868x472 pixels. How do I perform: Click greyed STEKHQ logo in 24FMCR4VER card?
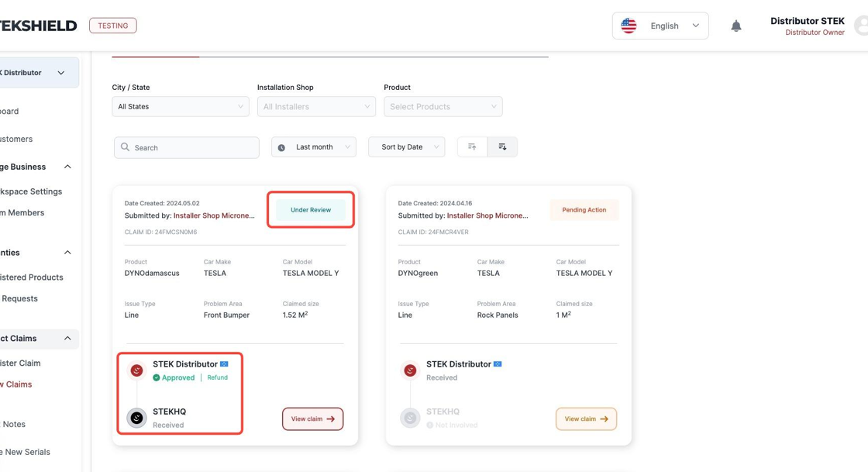pyautogui.click(x=410, y=418)
